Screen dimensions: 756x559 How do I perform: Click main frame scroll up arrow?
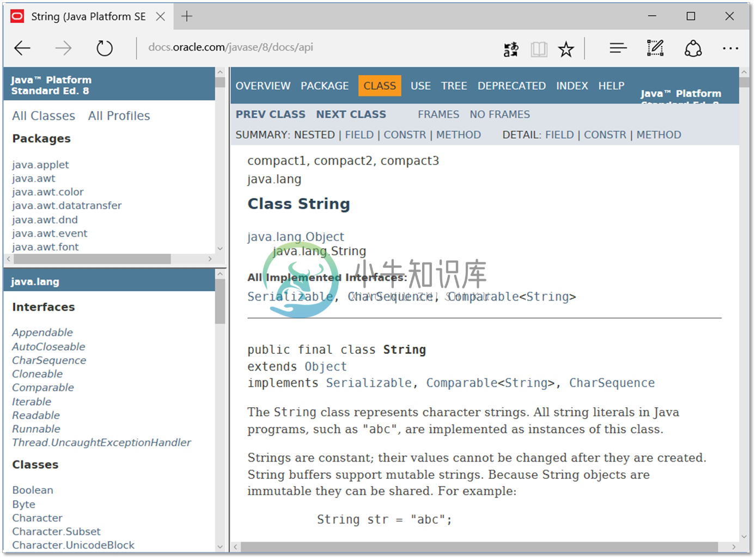tap(744, 72)
